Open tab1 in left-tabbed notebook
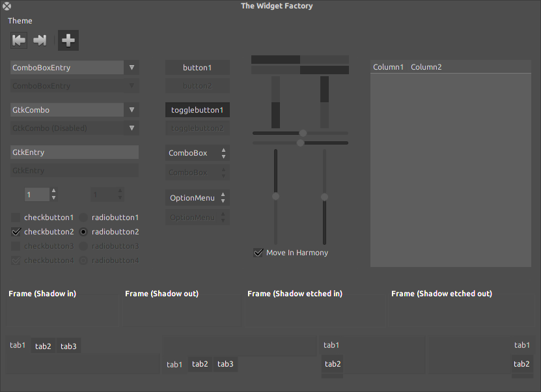This screenshot has width=541, height=392. click(x=331, y=345)
